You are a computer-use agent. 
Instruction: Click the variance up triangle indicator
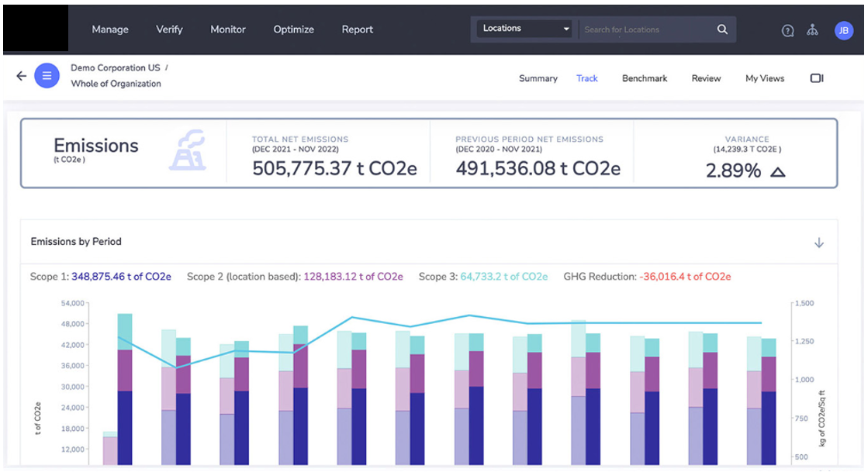(777, 172)
